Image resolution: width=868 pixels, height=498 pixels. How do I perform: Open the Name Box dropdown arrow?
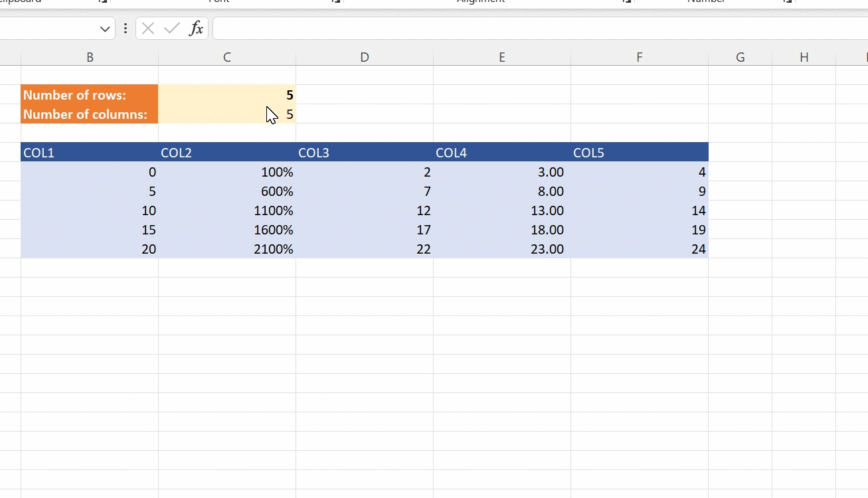point(104,29)
